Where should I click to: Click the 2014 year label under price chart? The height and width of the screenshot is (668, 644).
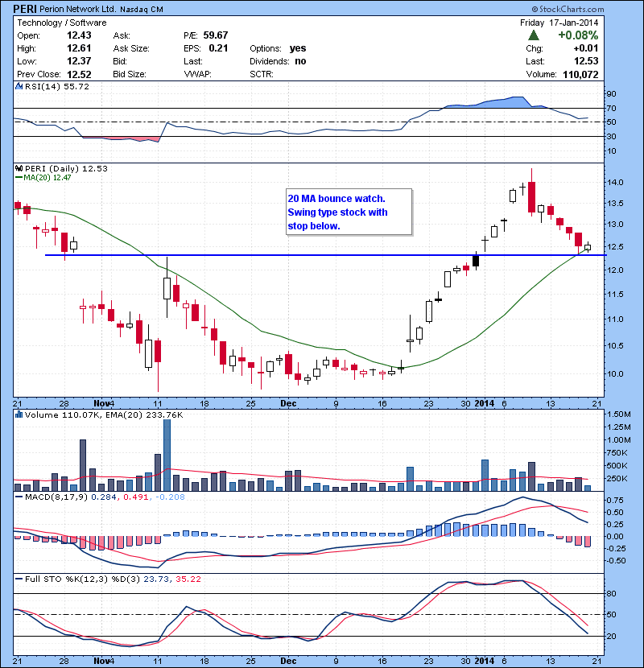click(x=484, y=403)
